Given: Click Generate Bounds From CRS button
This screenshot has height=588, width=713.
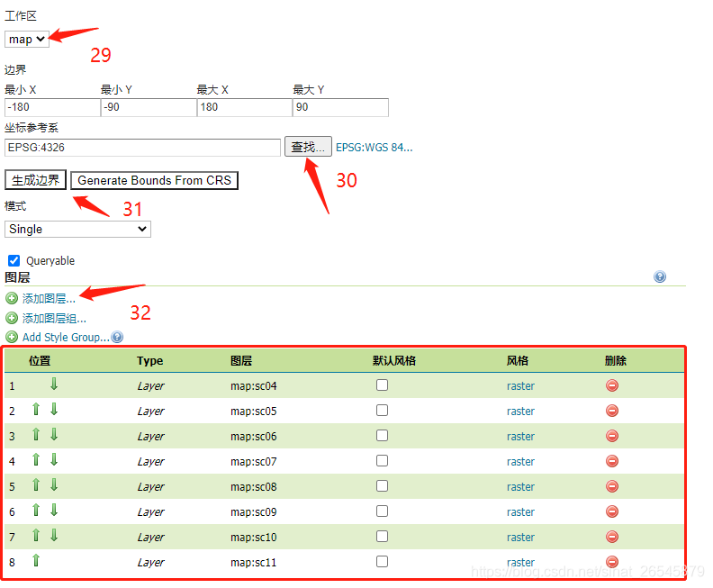Looking at the screenshot, I should 154,180.
